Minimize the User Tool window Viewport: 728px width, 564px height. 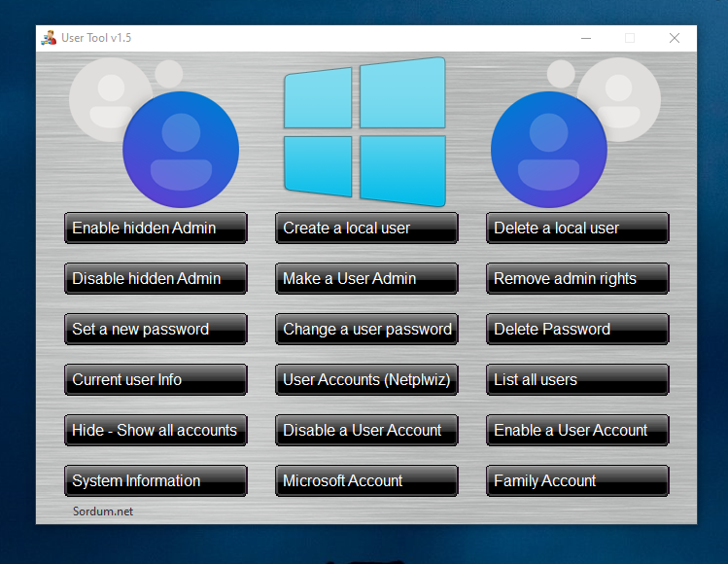(586, 38)
